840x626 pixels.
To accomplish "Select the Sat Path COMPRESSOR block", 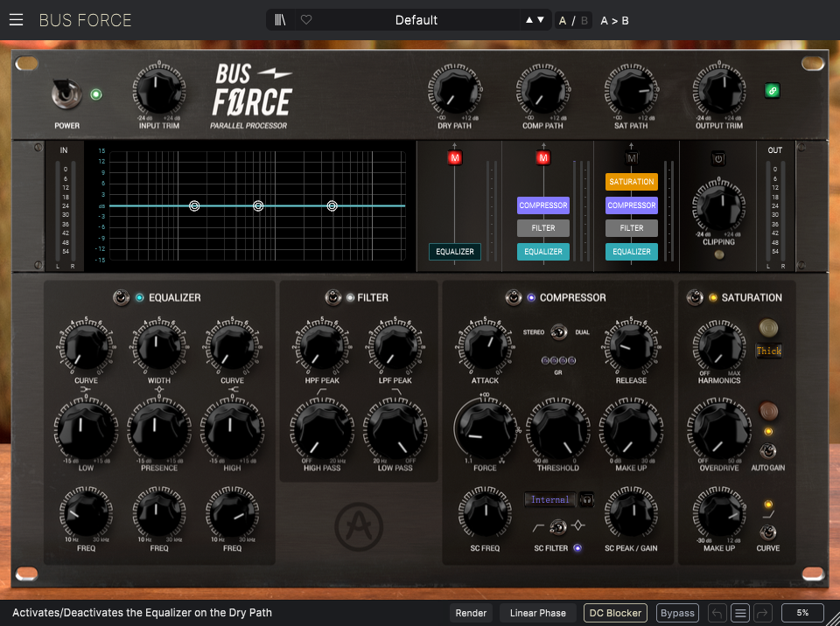I will coord(632,205).
